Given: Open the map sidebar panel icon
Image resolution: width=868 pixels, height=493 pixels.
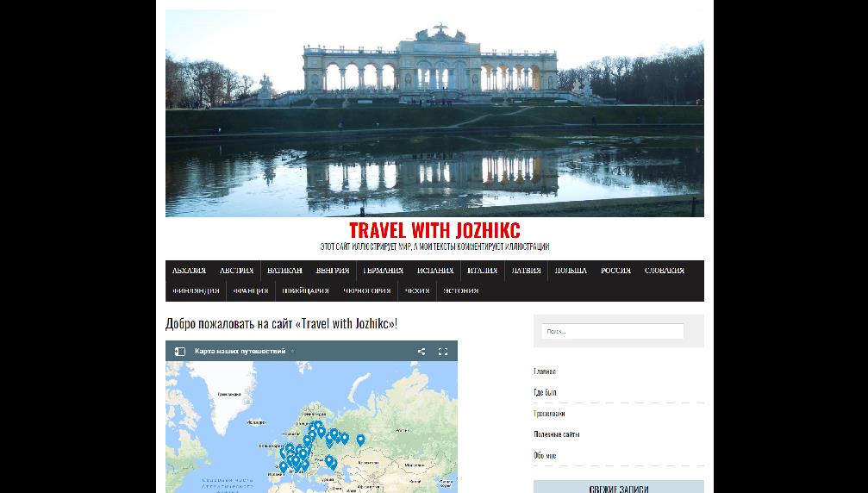Looking at the screenshot, I should click(180, 352).
